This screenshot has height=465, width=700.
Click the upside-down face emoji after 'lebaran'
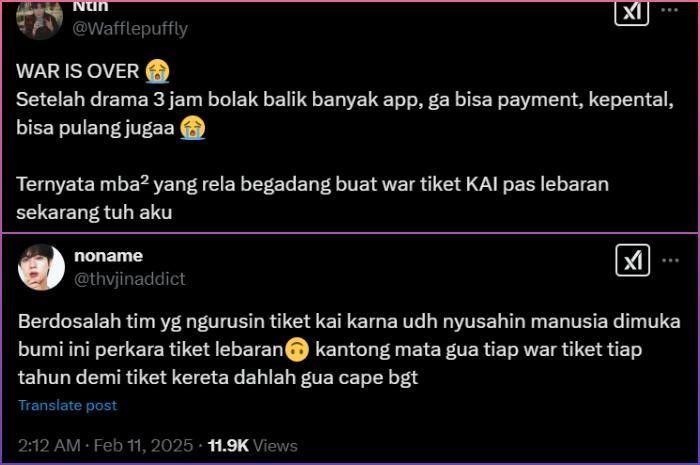297,349
